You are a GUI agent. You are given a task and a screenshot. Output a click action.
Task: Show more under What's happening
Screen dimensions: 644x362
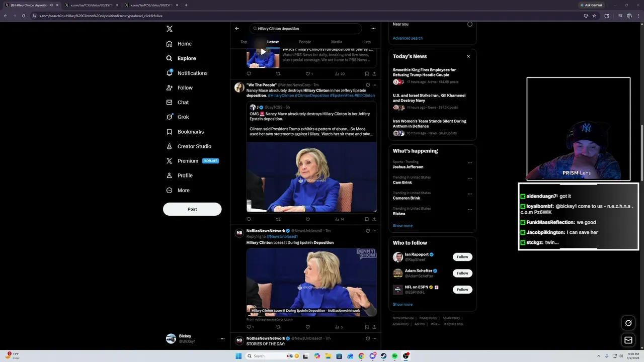[x=403, y=226]
